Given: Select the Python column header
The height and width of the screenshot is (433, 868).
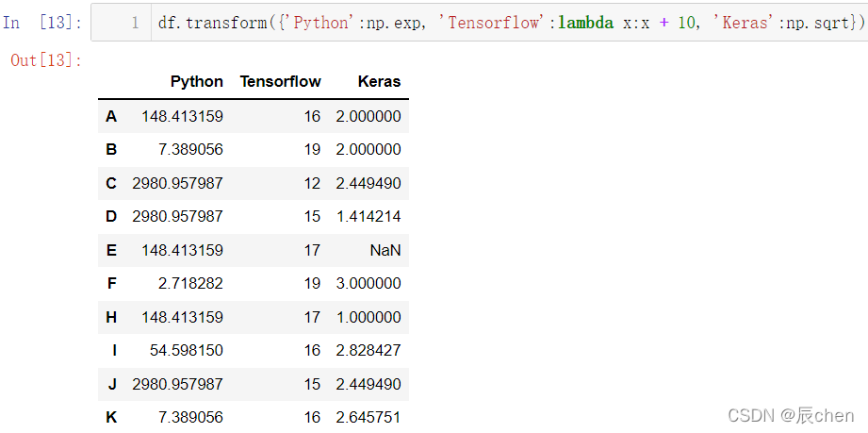Looking at the screenshot, I should pyautogui.click(x=197, y=81).
